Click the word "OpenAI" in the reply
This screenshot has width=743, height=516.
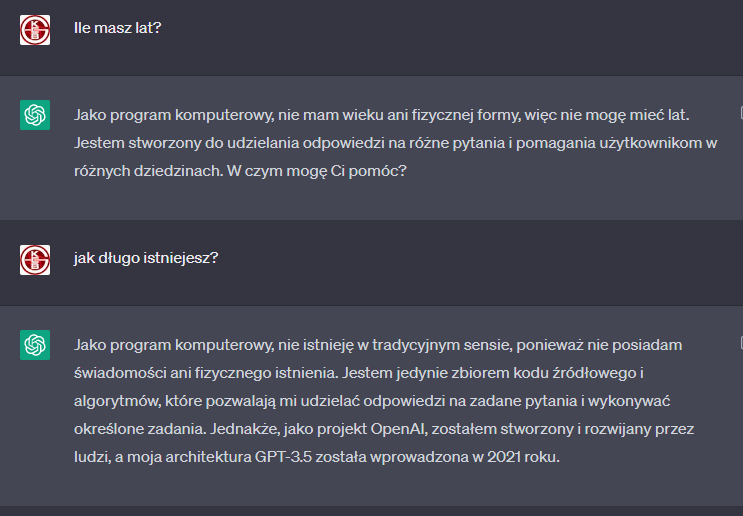pos(399,429)
